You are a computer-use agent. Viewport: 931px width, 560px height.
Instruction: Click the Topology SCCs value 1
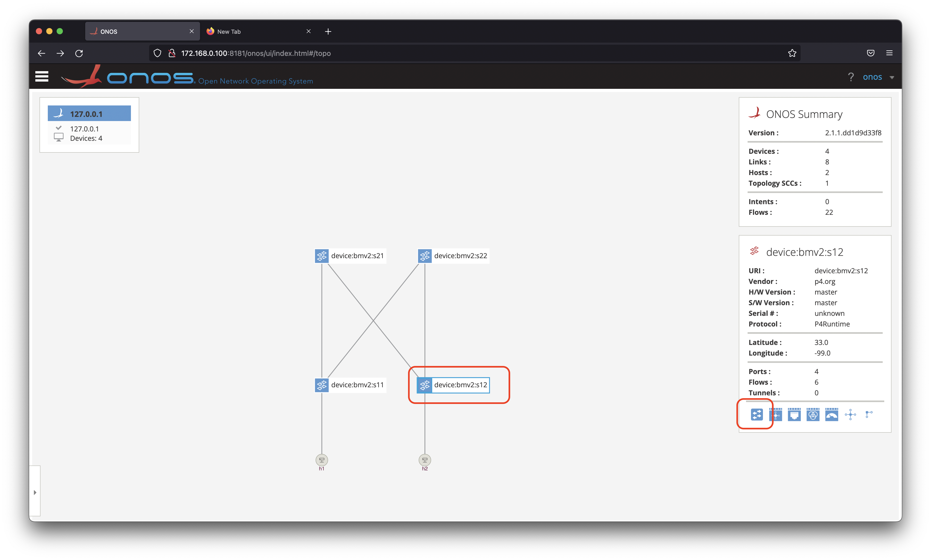click(827, 183)
